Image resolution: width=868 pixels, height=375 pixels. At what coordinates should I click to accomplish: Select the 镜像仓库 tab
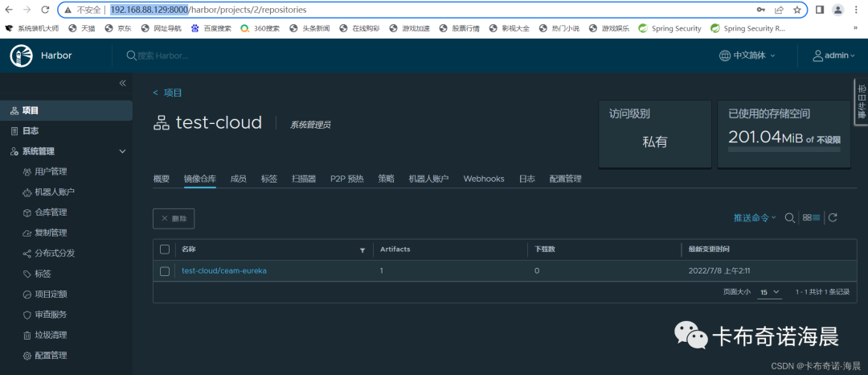(200, 179)
